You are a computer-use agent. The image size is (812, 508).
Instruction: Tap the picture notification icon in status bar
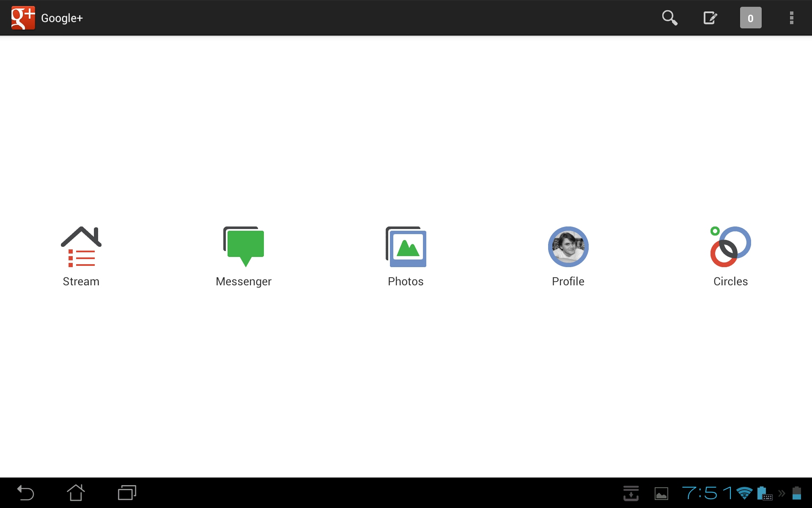pyautogui.click(x=661, y=493)
